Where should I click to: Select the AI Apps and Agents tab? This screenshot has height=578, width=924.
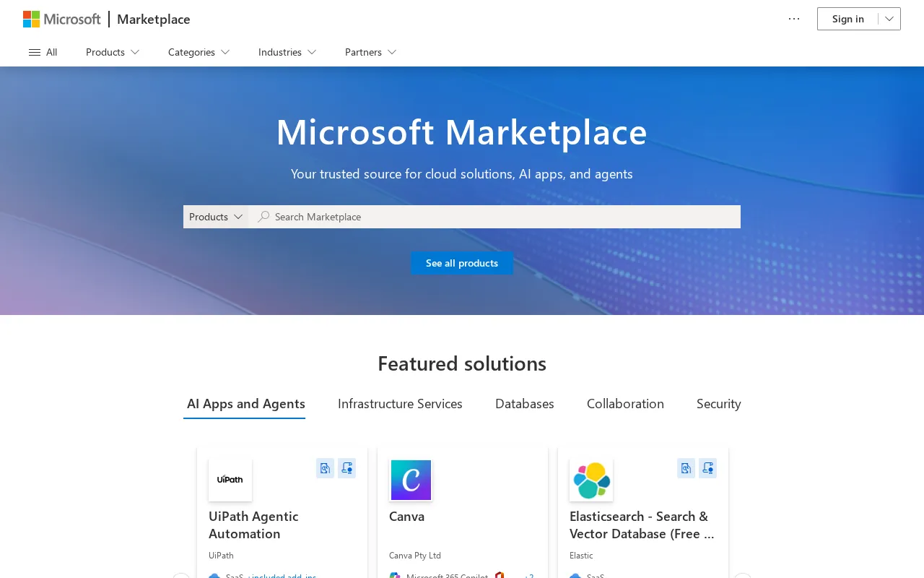[245, 404]
